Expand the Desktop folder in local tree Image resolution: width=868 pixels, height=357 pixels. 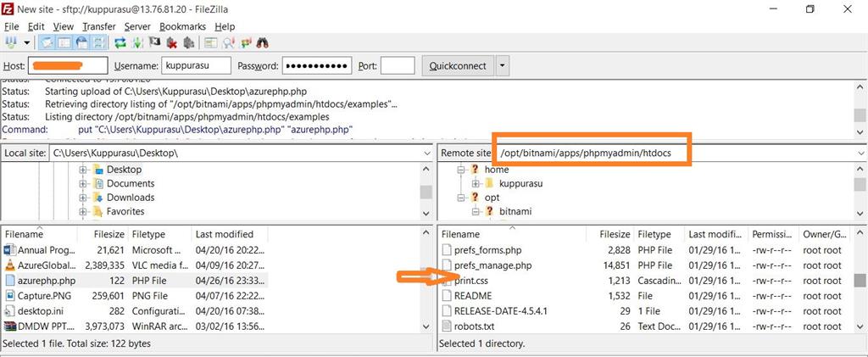[83, 170]
